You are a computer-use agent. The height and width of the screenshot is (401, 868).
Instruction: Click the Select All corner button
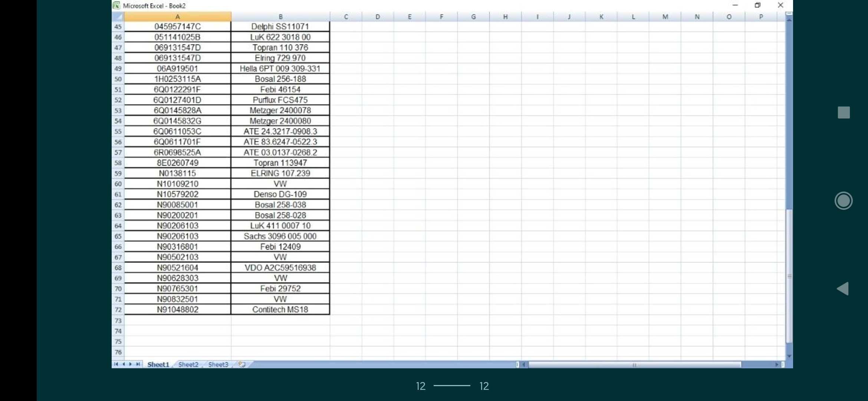pos(118,17)
